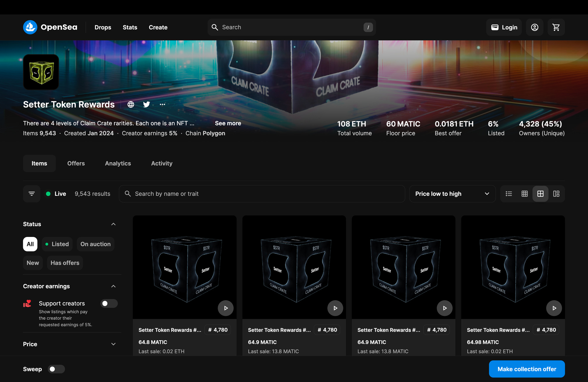
Task: Open the Drops menu
Action: tap(103, 27)
